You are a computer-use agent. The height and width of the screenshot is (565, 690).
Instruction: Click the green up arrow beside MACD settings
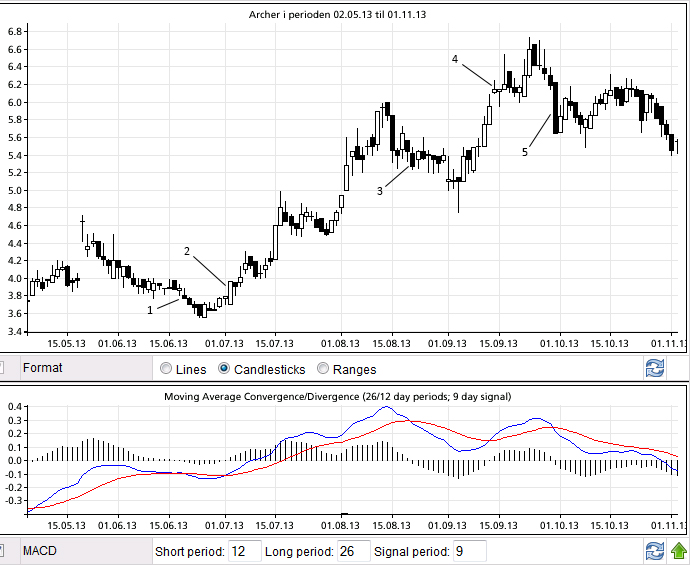tap(679, 551)
